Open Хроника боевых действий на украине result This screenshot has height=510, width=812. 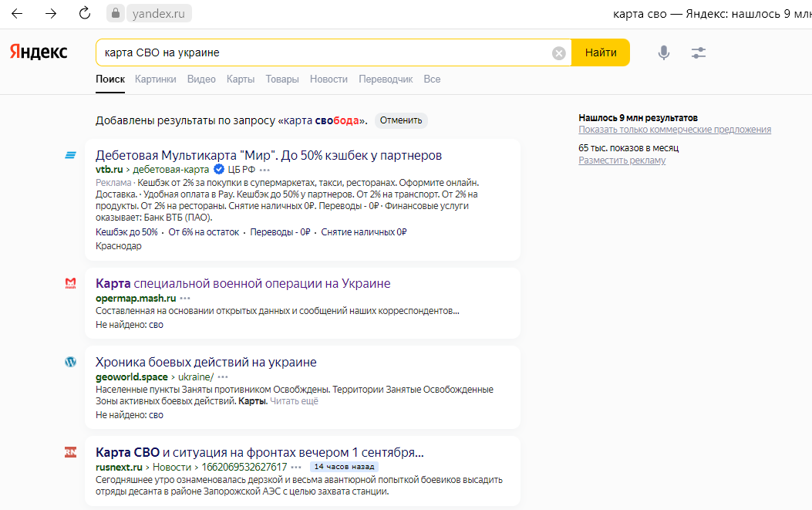point(206,362)
